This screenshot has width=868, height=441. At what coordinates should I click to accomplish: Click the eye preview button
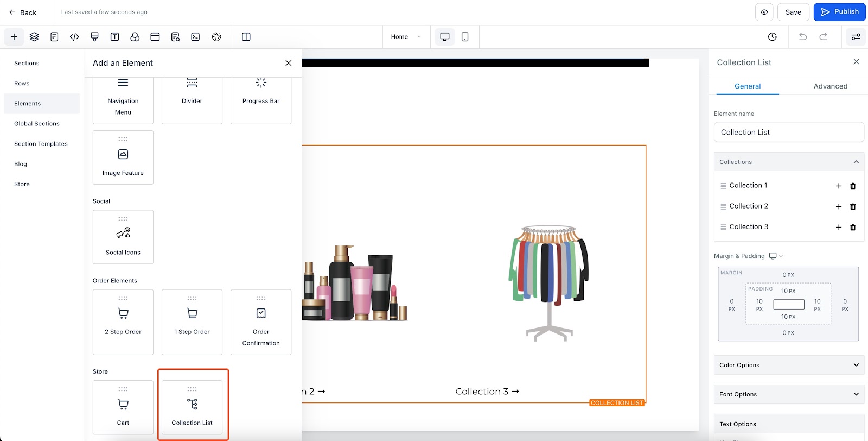click(x=764, y=12)
